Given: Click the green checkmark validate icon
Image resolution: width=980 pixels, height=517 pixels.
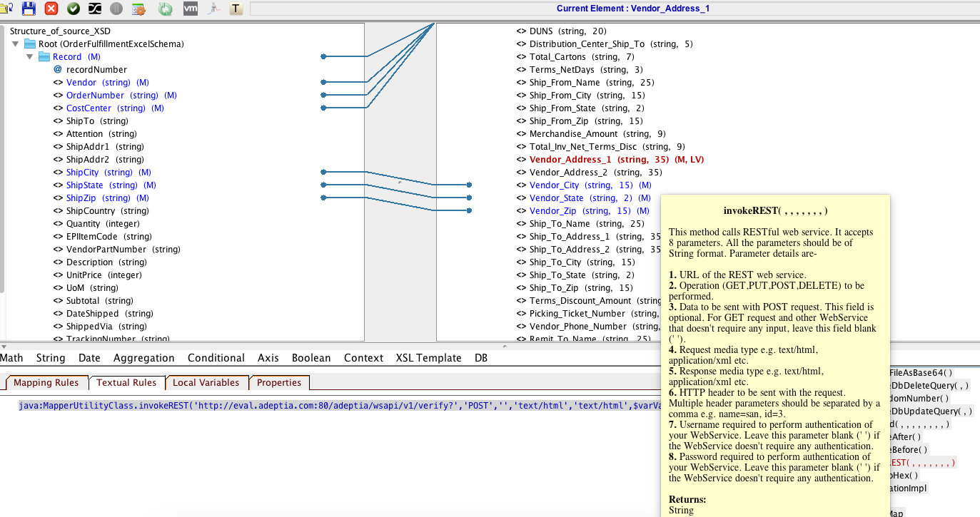Looking at the screenshot, I should pos(74,9).
